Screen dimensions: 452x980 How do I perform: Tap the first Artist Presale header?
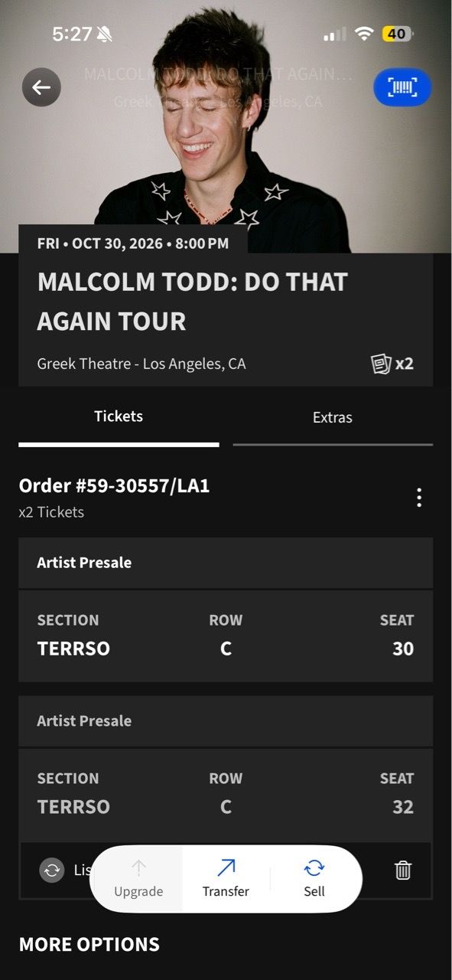pos(226,563)
